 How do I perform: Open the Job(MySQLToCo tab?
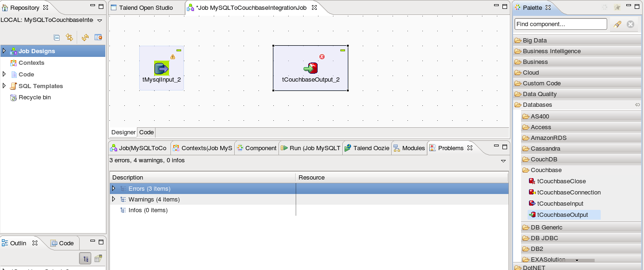pyautogui.click(x=138, y=148)
